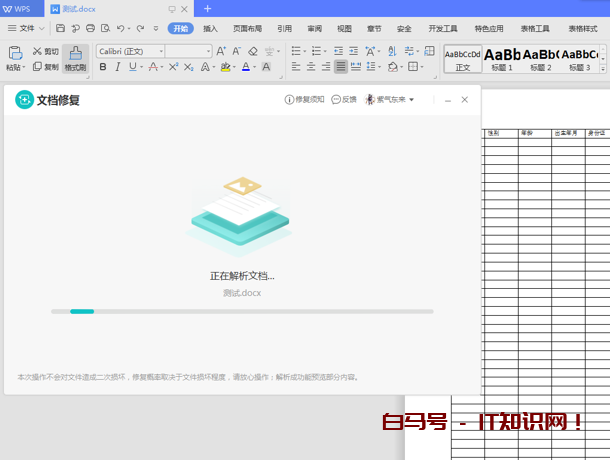
Task: Click the Superscript X² icon
Action: pos(173,67)
